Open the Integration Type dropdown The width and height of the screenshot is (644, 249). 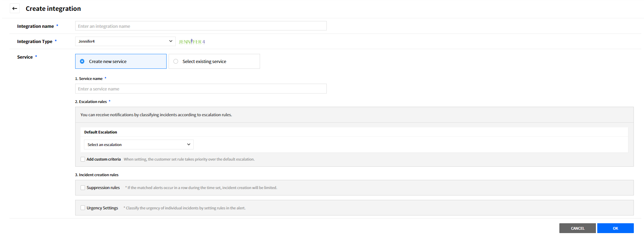point(125,41)
